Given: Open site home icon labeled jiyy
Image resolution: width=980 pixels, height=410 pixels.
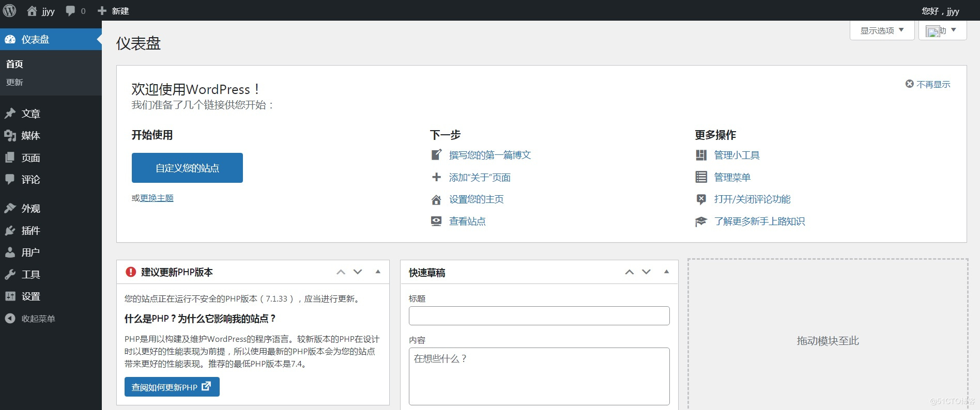Looking at the screenshot, I should 32,11.
